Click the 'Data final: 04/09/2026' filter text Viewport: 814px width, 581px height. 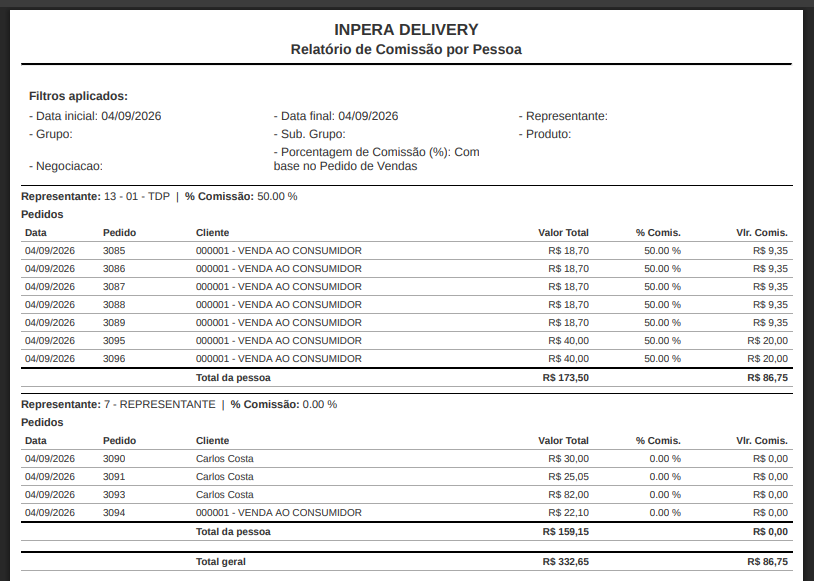(336, 116)
